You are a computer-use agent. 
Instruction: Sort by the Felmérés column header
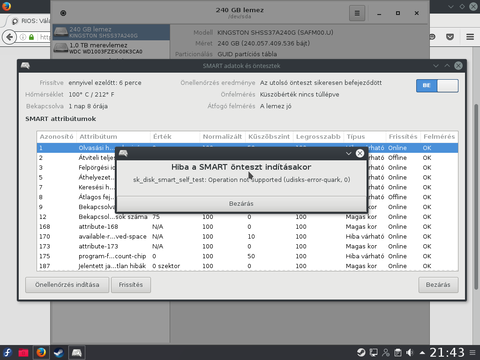(x=439, y=137)
